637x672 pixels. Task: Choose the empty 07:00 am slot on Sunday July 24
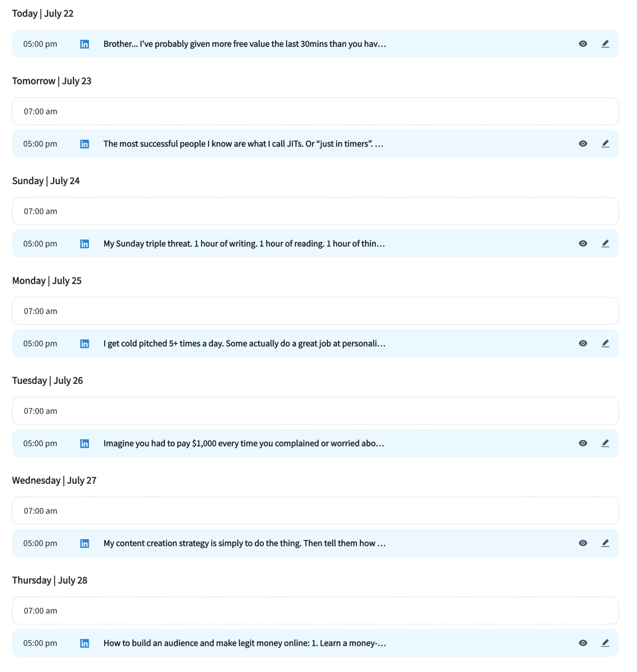pyautogui.click(x=315, y=211)
